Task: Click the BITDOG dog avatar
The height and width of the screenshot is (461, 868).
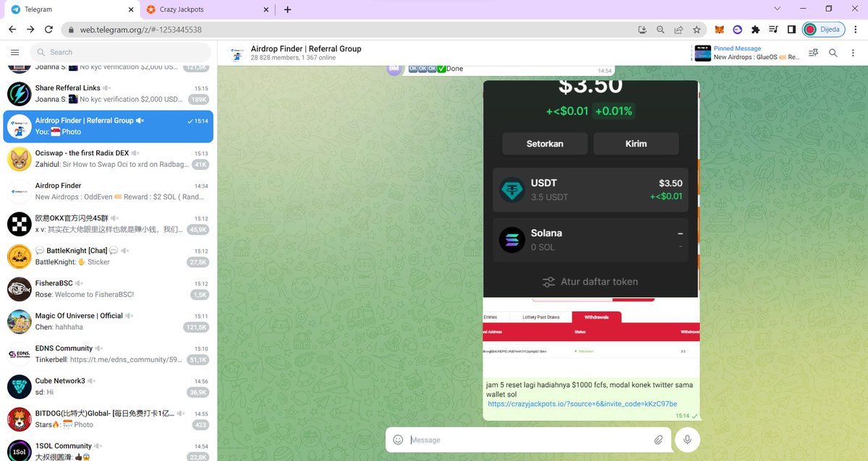Action: [x=20, y=419]
